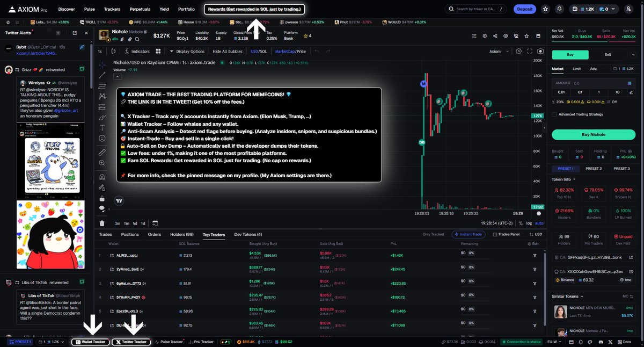
Task: Undo the last chart action
Action: (x=317, y=52)
